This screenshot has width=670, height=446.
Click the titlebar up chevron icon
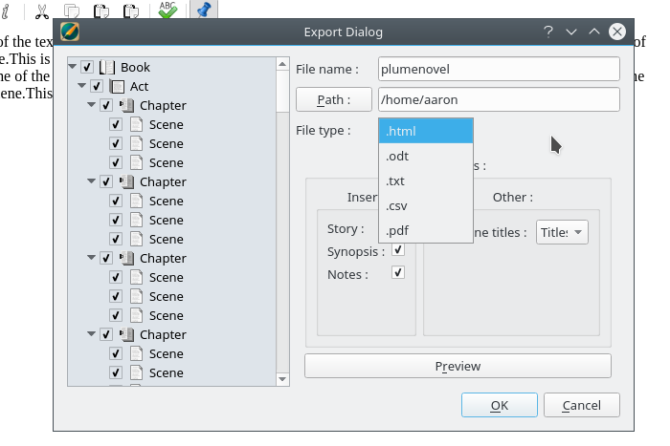594,32
